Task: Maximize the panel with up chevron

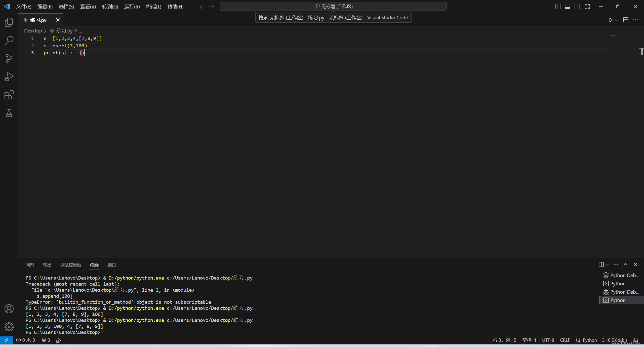Action: pyautogui.click(x=626, y=264)
